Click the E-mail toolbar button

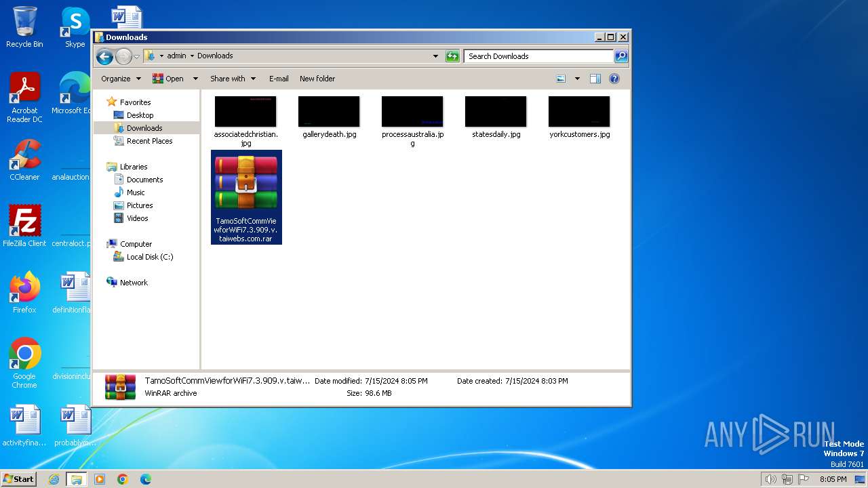click(279, 79)
